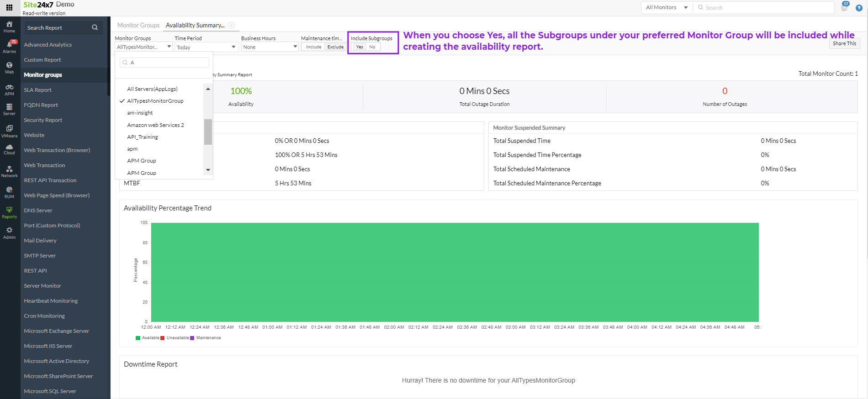Open the Monitor Groups dropdown

[x=143, y=47]
